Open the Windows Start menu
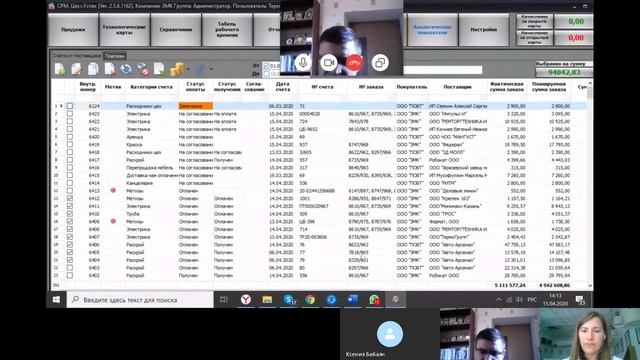The height and width of the screenshot is (360, 640). coord(56,300)
